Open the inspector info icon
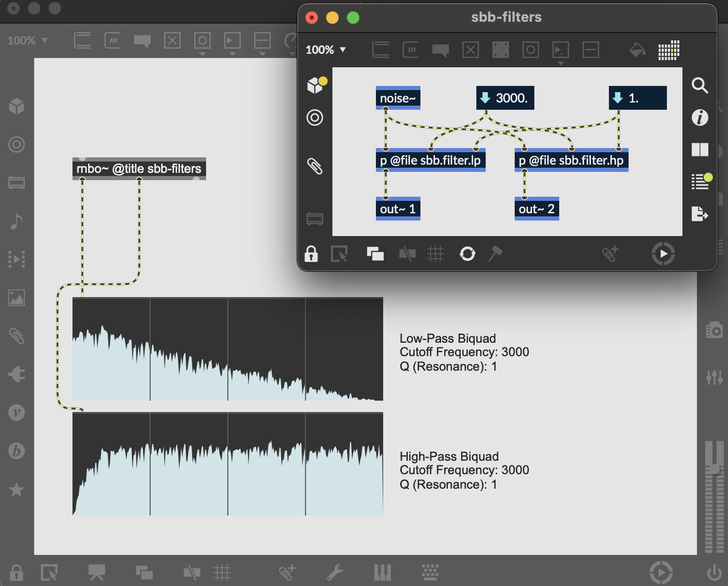Screen dimensions: 728x586 [x=700, y=118]
